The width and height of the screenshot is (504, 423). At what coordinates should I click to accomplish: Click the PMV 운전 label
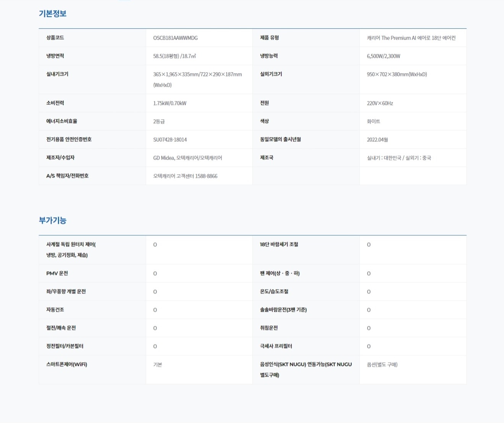coord(57,273)
